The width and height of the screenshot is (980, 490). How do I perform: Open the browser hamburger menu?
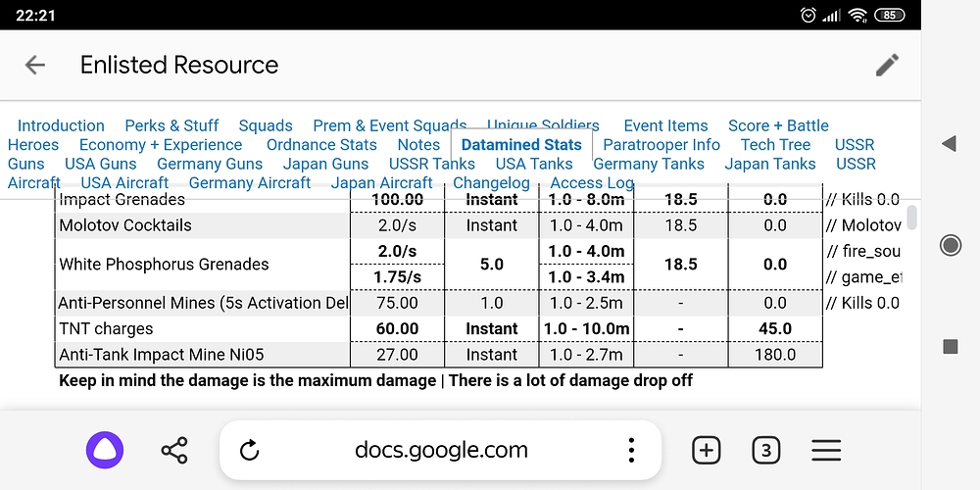point(826,450)
